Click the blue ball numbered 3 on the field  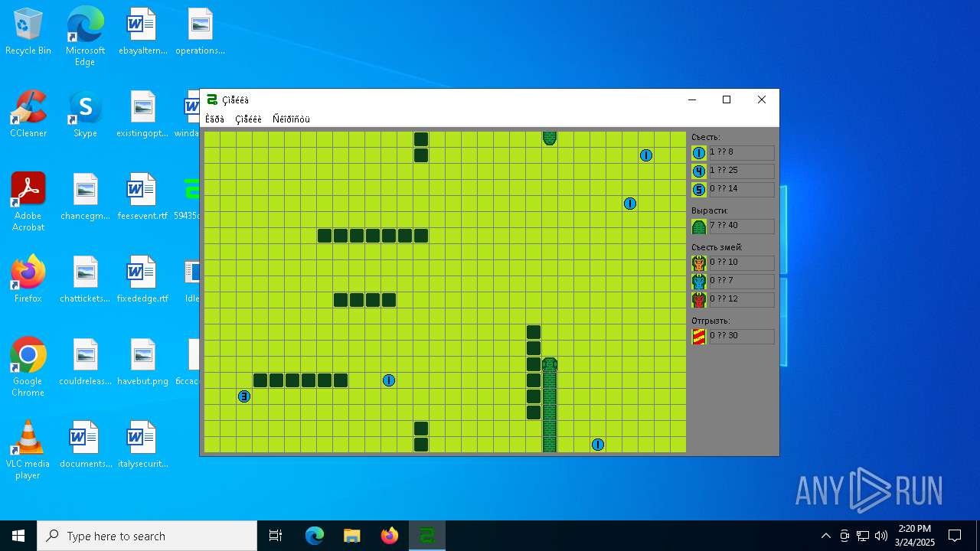click(x=244, y=396)
